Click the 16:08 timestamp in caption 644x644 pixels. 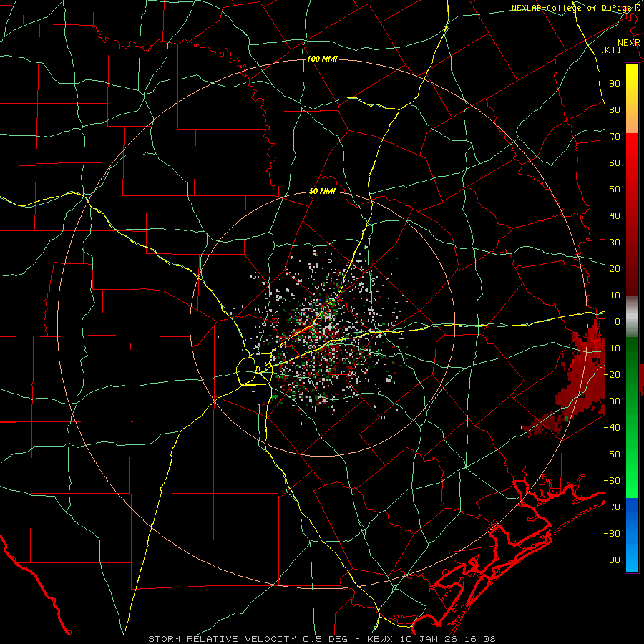[x=481, y=639]
